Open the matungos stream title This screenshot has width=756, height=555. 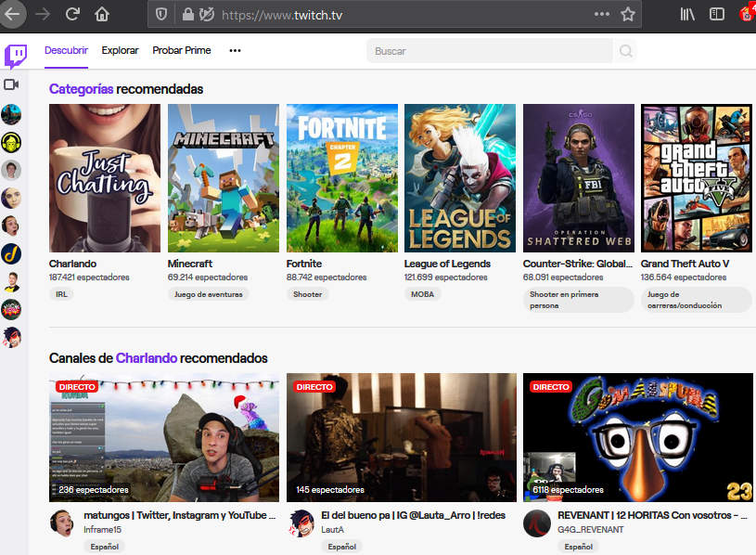tap(179, 515)
